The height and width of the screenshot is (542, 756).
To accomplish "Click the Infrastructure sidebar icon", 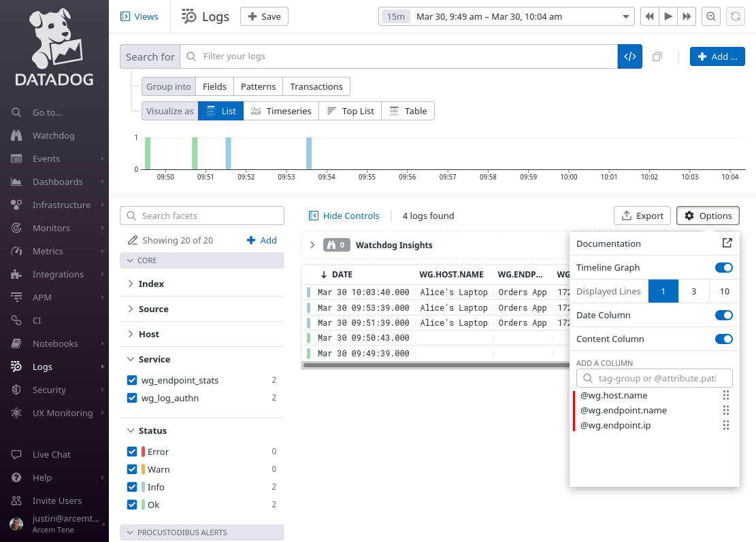I will click(16, 205).
